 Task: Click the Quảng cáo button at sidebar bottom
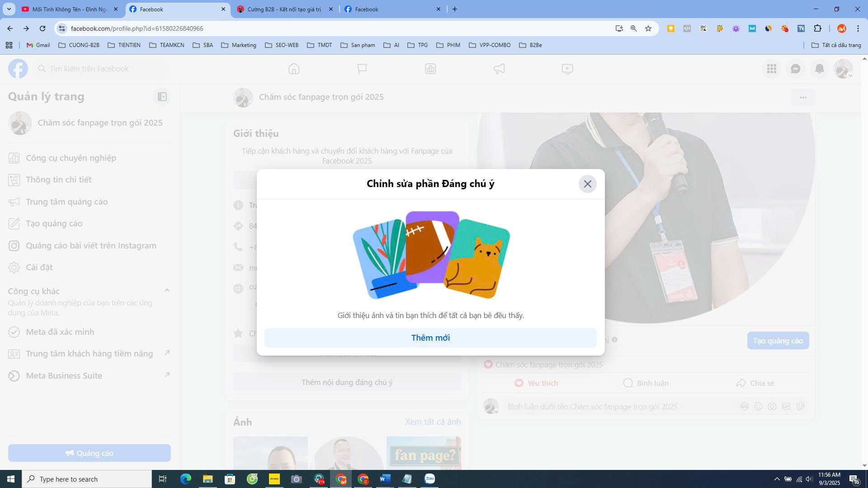point(90,453)
